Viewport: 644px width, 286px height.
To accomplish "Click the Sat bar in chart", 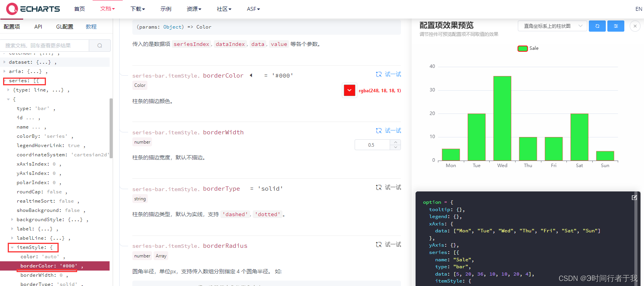I will [579, 137].
